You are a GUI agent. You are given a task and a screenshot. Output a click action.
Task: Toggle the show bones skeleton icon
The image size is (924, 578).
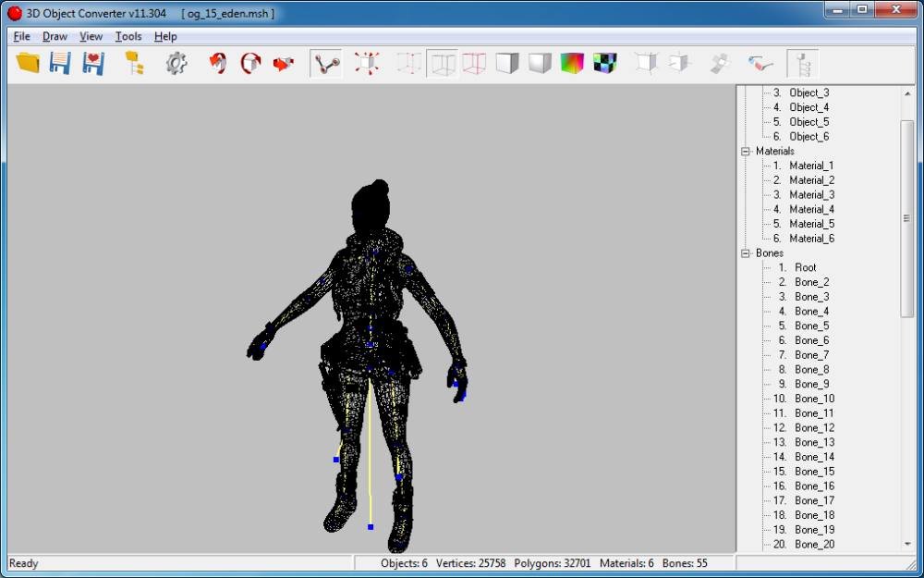click(325, 63)
